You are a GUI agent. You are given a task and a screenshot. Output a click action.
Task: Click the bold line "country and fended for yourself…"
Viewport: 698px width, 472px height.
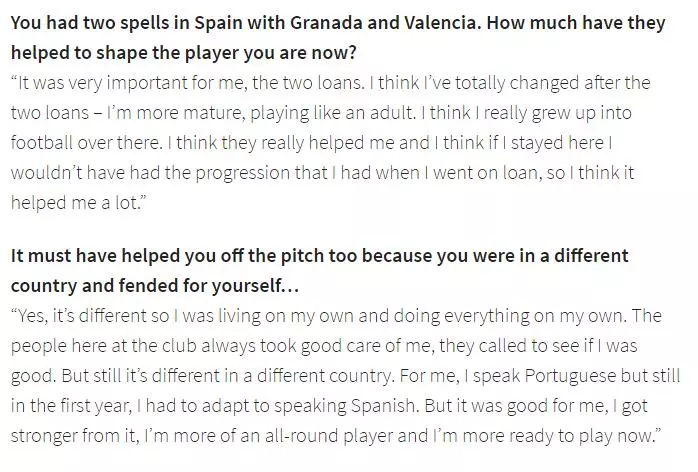[155, 285]
